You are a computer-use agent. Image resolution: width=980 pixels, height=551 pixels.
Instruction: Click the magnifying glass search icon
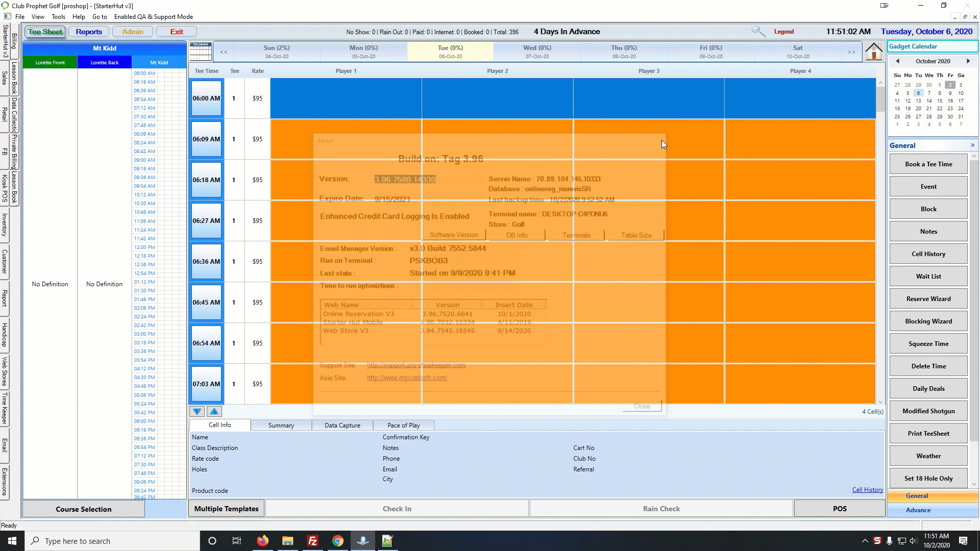tap(758, 32)
